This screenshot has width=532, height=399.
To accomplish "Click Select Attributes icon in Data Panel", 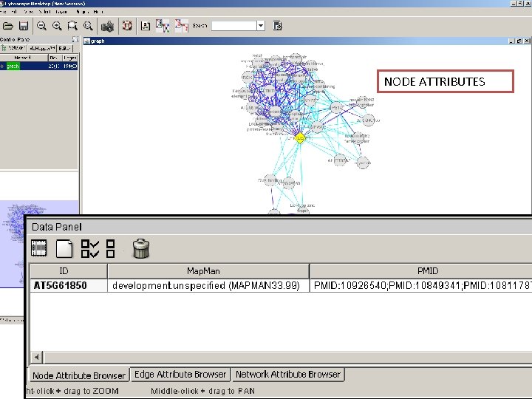I will click(x=39, y=249).
